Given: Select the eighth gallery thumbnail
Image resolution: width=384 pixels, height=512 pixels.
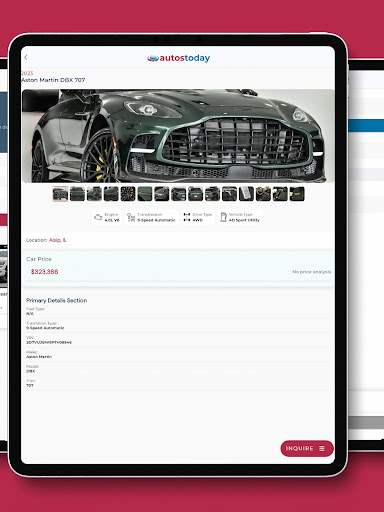Looking at the screenshot, I should 179,194.
